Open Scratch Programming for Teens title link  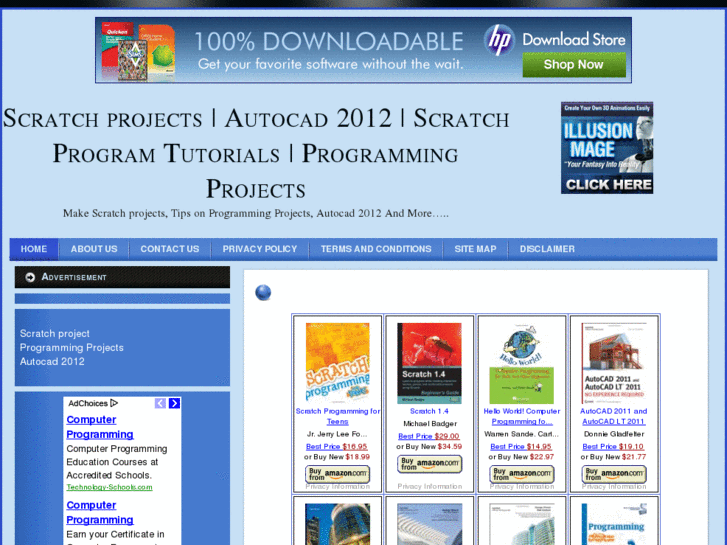pos(338,416)
